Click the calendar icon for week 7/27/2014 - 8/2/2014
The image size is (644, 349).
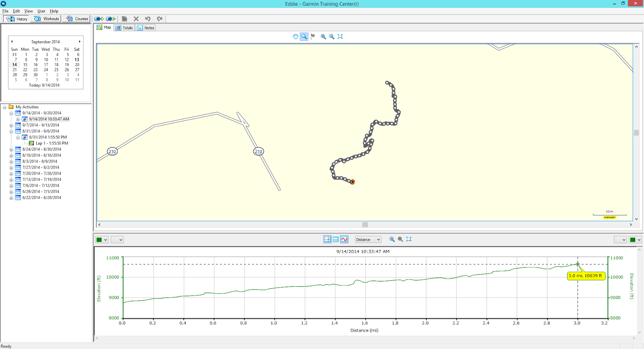18,167
